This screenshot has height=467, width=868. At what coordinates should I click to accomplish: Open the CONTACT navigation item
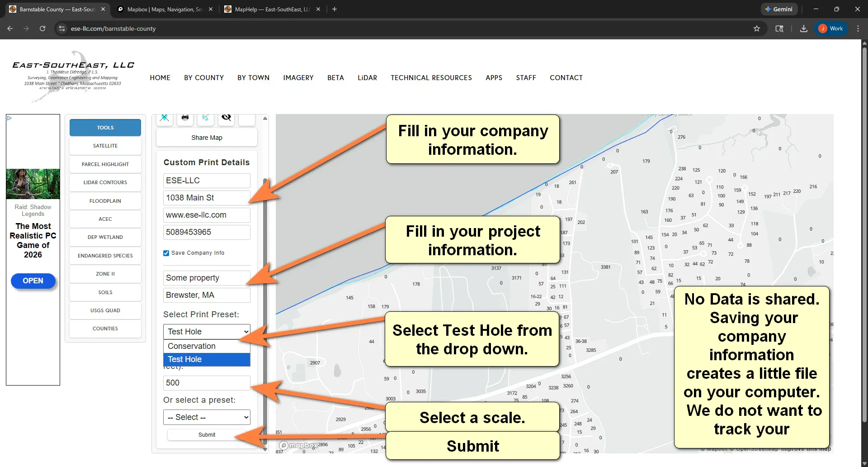566,77
